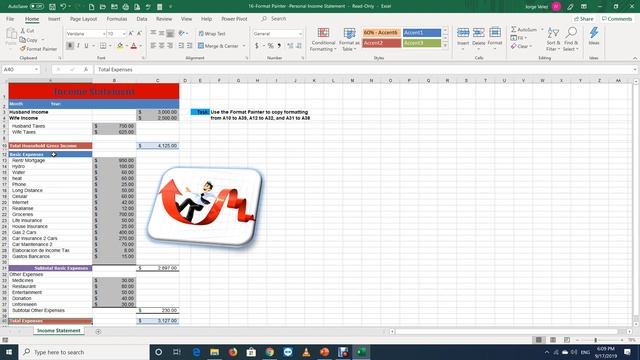Expand the Merge & Center dropdown arrow
Viewport: 640px width, 360px height.
pyautogui.click(x=244, y=46)
